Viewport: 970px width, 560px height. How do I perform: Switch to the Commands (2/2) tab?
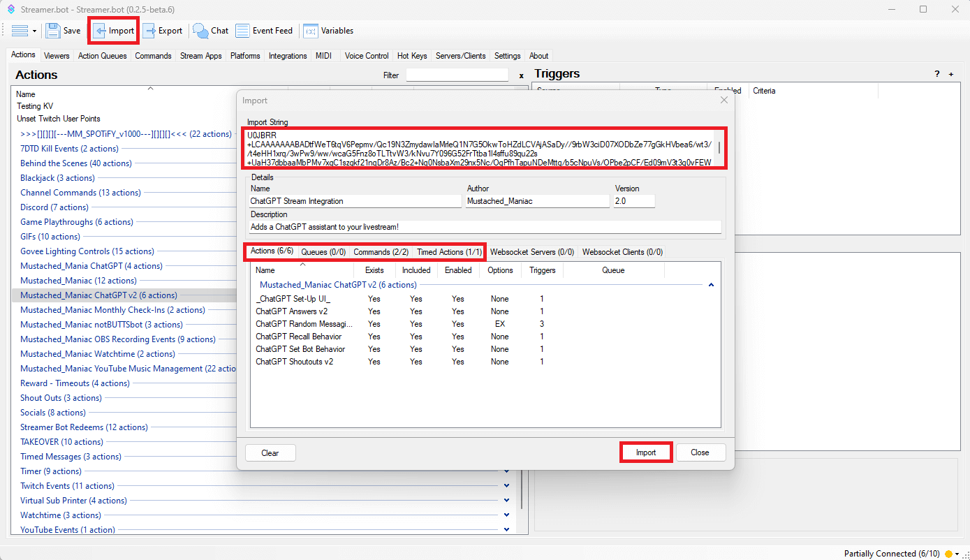coord(381,252)
